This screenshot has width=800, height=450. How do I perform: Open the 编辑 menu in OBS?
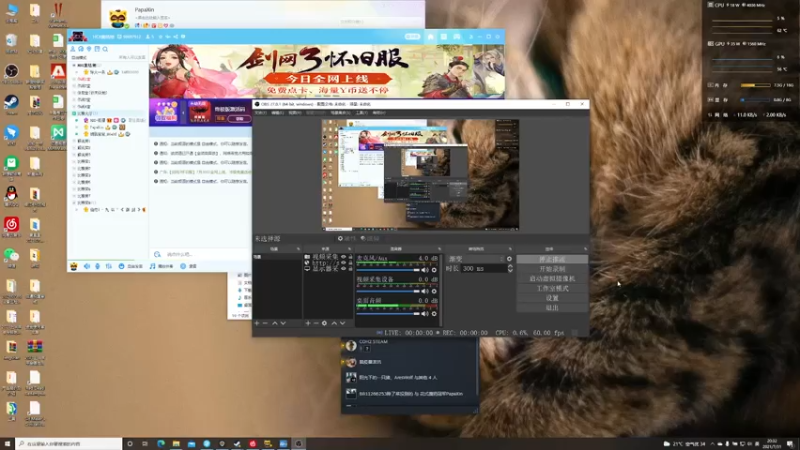(277, 113)
